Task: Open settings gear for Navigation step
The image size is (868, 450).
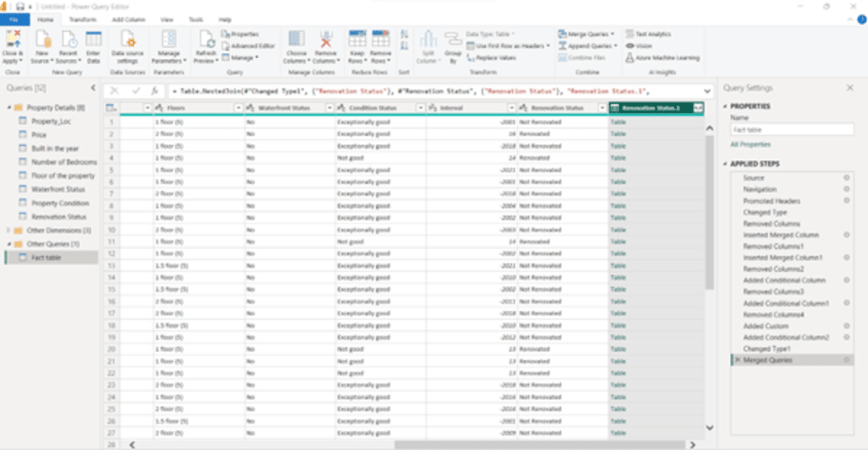Action: 846,189
